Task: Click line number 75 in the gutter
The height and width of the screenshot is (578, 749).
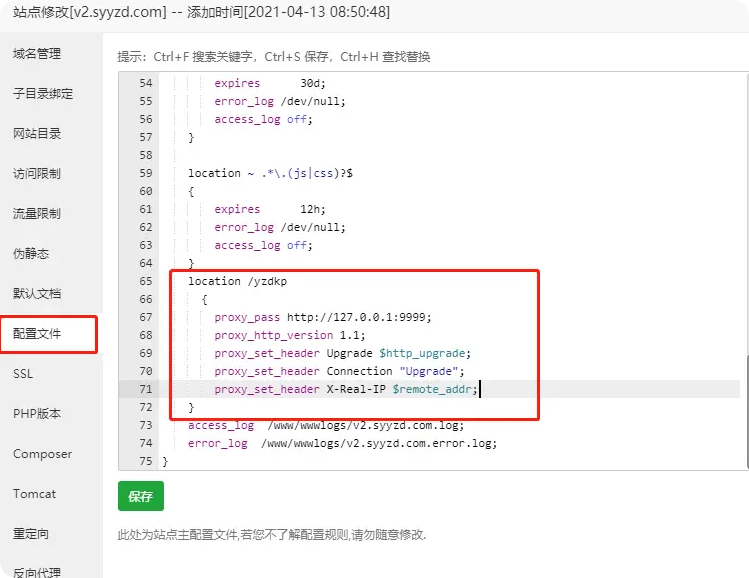Action: click(x=146, y=461)
